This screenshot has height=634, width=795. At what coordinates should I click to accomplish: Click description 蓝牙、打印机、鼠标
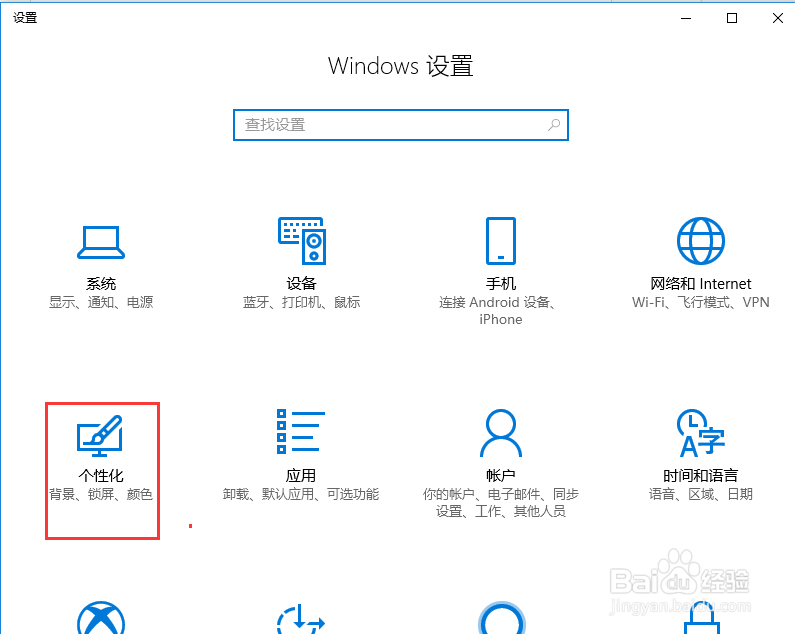pyautogui.click(x=301, y=302)
